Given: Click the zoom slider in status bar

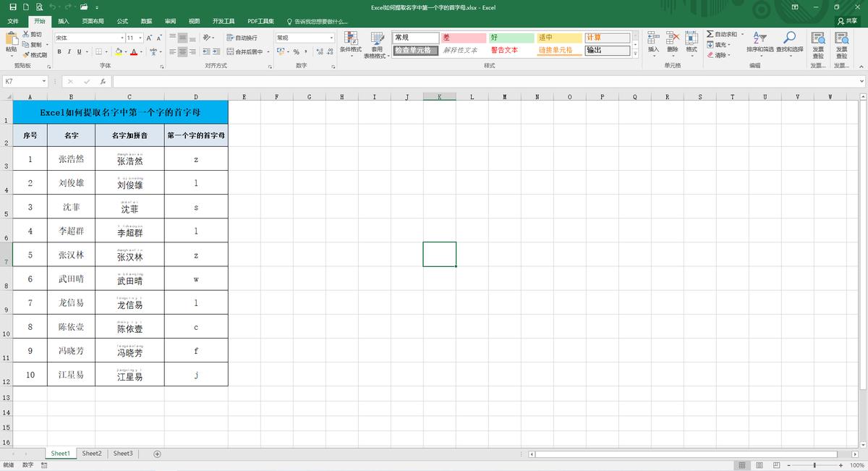Looking at the screenshot, I should coord(814,465).
